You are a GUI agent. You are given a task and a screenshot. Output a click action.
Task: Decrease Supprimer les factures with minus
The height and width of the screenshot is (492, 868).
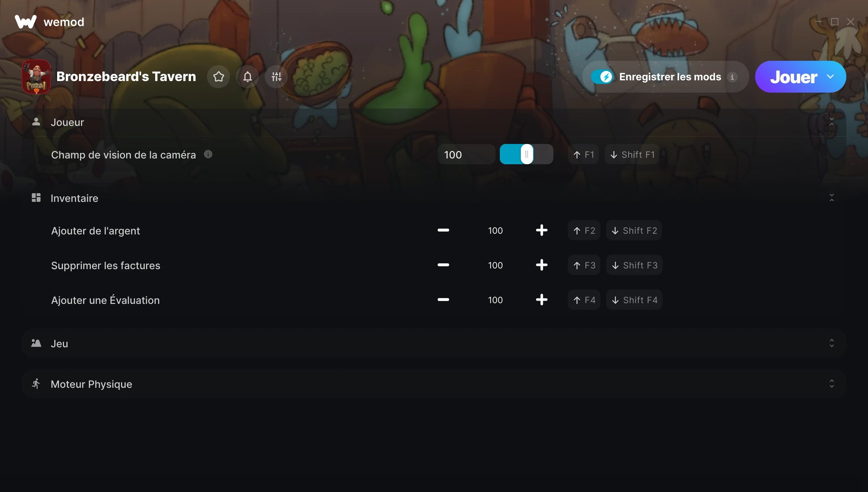click(x=443, y=265)
